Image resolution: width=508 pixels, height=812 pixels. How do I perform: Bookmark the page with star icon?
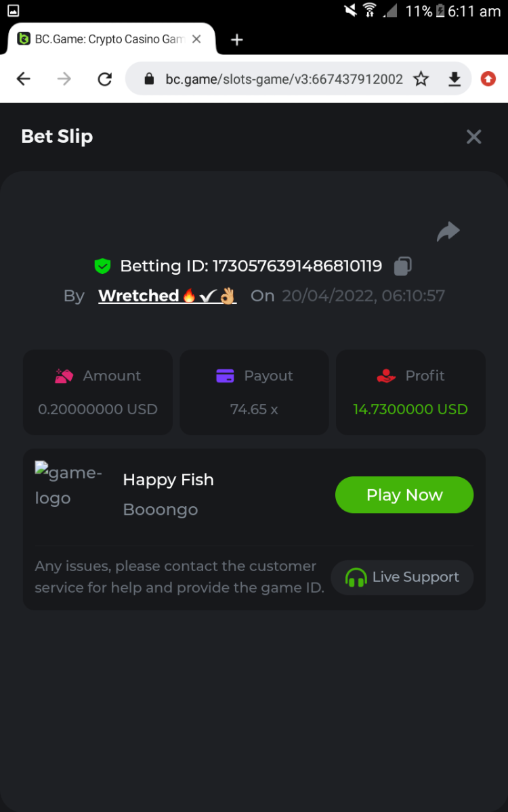(421, 79)
